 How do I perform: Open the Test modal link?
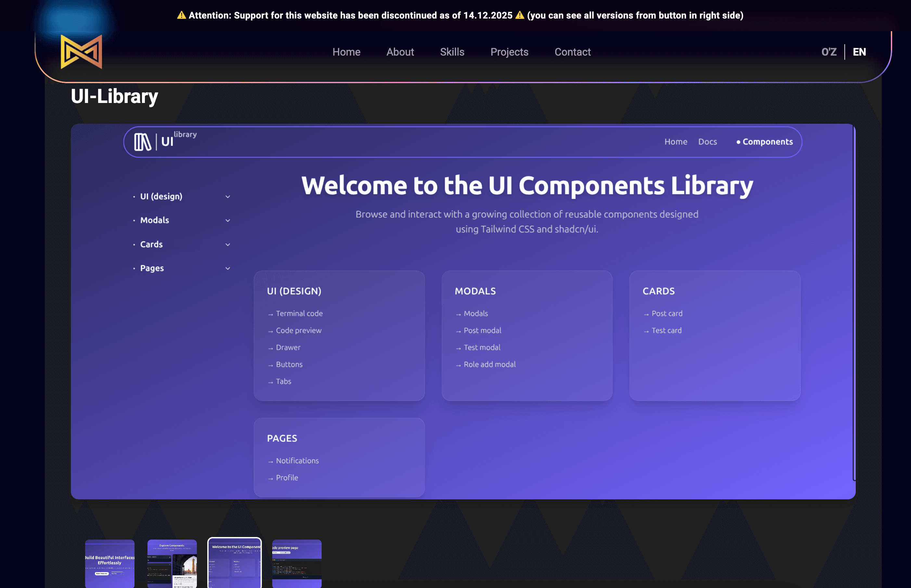coord(482,348)
